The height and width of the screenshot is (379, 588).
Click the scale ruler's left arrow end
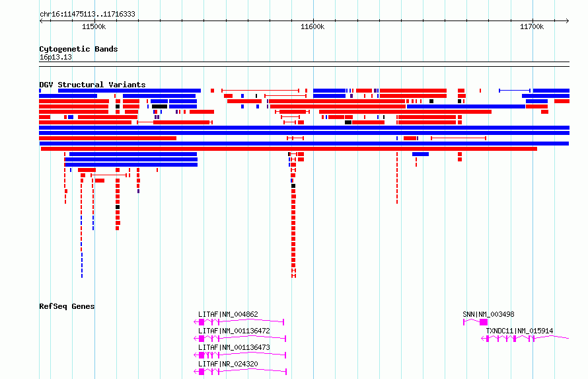pyautogui.click(x=42, y=21)
